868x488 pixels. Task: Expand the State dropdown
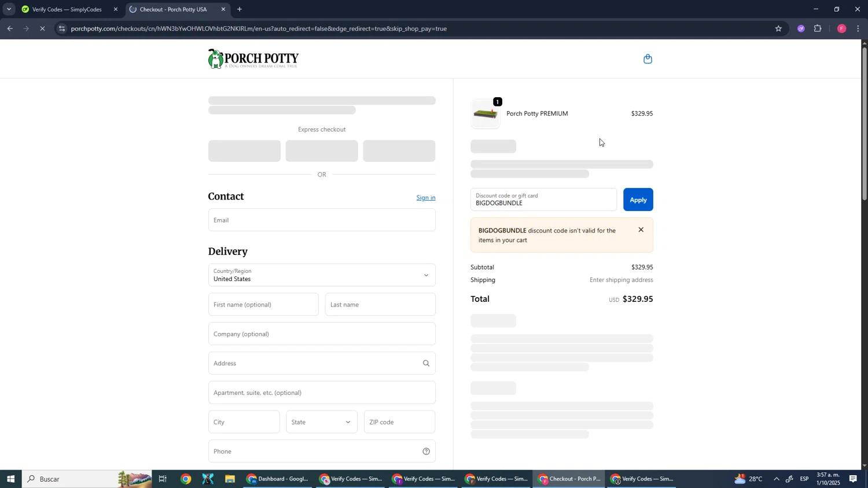[x=322, y=422]
